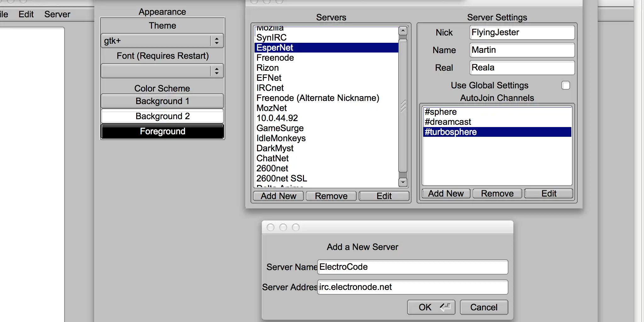Open the Font dropdown under Requires Restart
This screenshot has width=644, height=322.
(x=162, y=71)
